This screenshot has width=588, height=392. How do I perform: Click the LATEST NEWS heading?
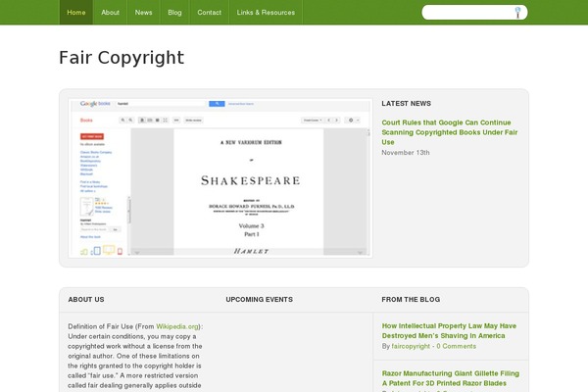tap(406, 104)
